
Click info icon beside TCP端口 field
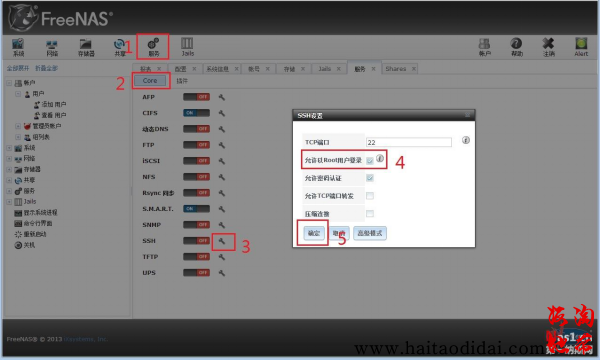pos(466,140)
